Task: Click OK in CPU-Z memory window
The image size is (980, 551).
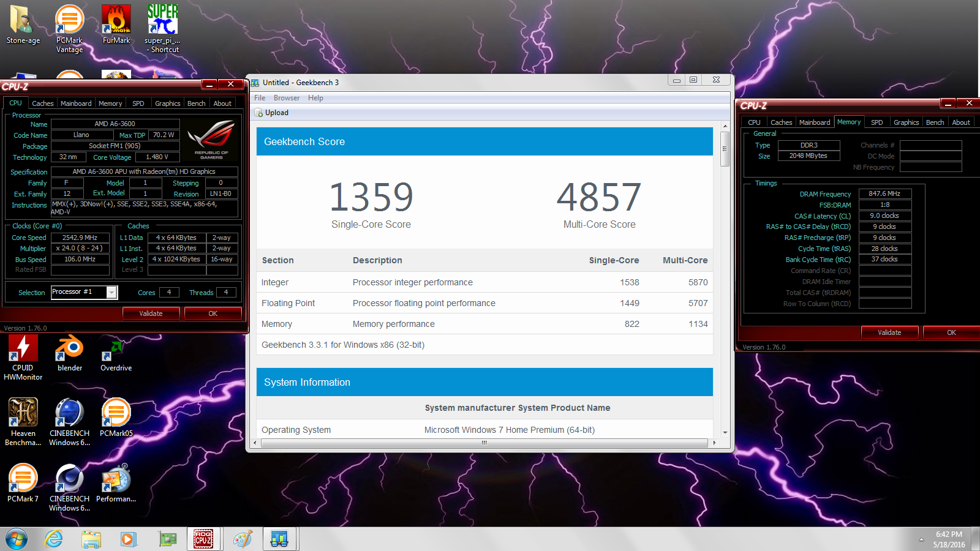Action: tap(951, 332)
